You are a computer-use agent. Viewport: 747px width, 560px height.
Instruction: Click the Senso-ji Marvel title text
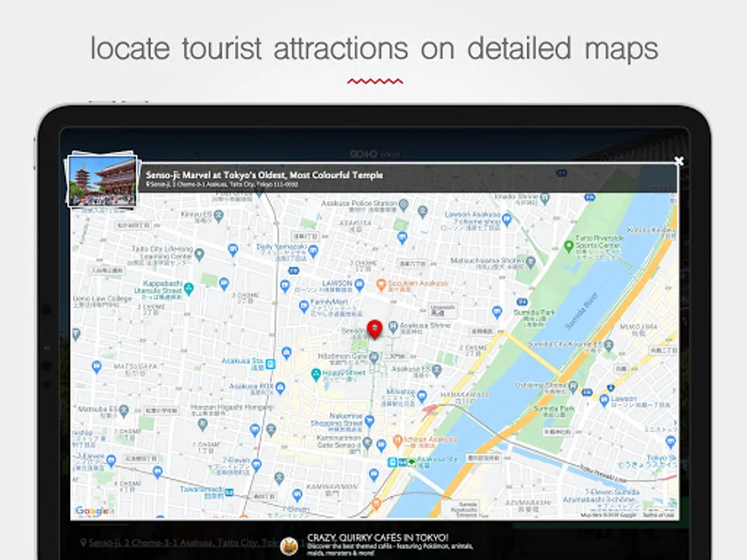point(264,175)
